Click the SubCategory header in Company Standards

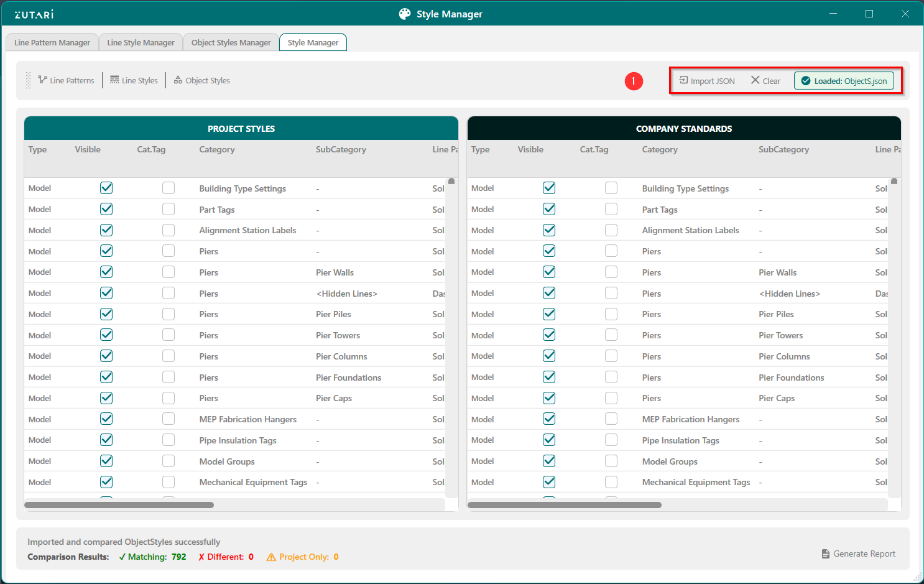783,149
